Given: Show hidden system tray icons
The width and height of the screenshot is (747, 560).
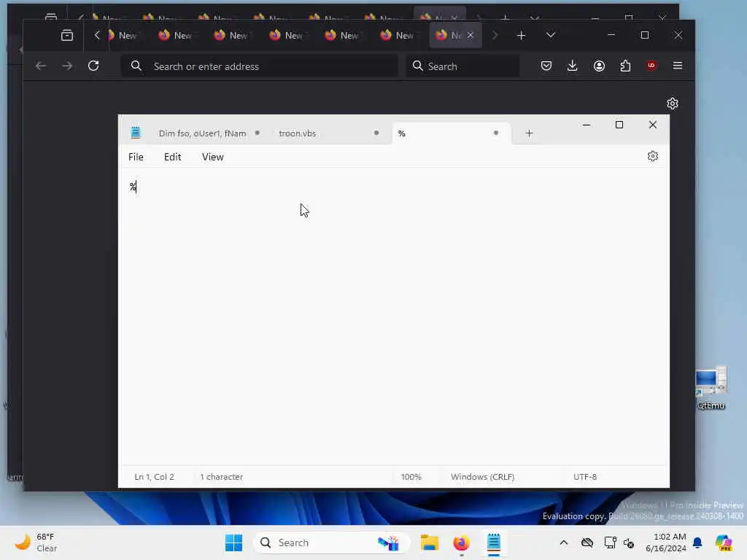Looking at the screenshot, I should (x=564, y=542).
